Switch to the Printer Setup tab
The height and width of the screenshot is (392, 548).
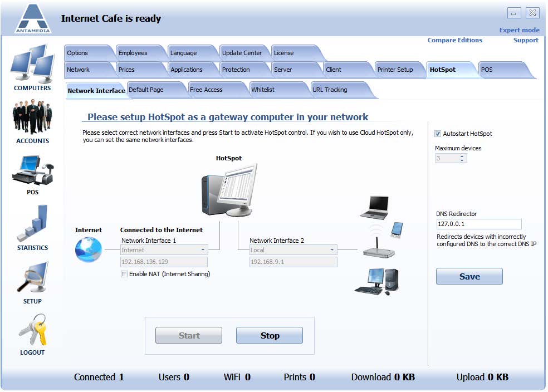tap(398, 70)
